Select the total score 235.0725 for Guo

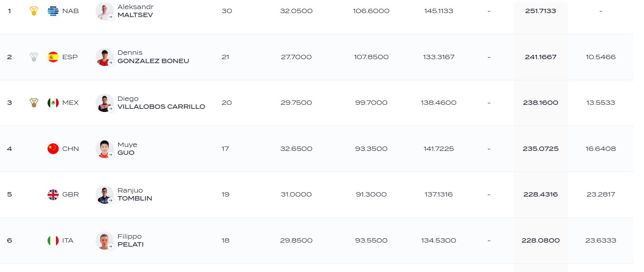click(540, 149)
